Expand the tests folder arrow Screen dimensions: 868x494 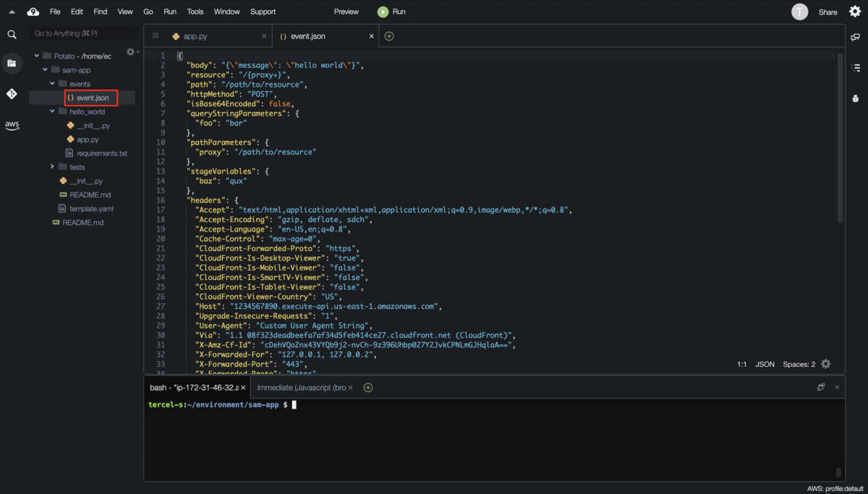coord(52,167)
